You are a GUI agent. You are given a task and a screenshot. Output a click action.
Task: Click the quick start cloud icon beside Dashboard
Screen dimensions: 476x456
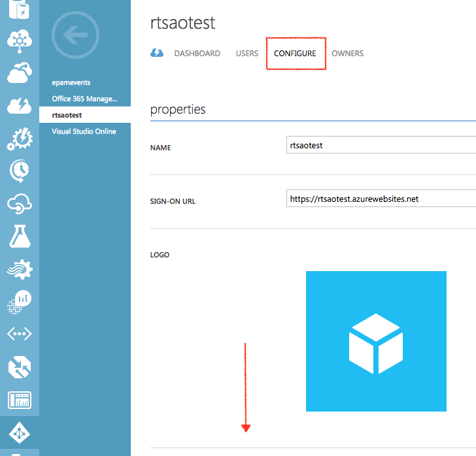pyautogui.click(x=157, y=53)
